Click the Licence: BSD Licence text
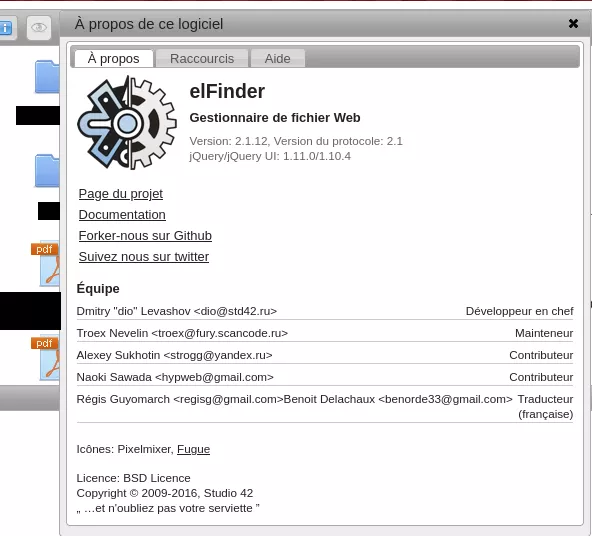Viewport: 592px width, 536px height. pos(133,478)
